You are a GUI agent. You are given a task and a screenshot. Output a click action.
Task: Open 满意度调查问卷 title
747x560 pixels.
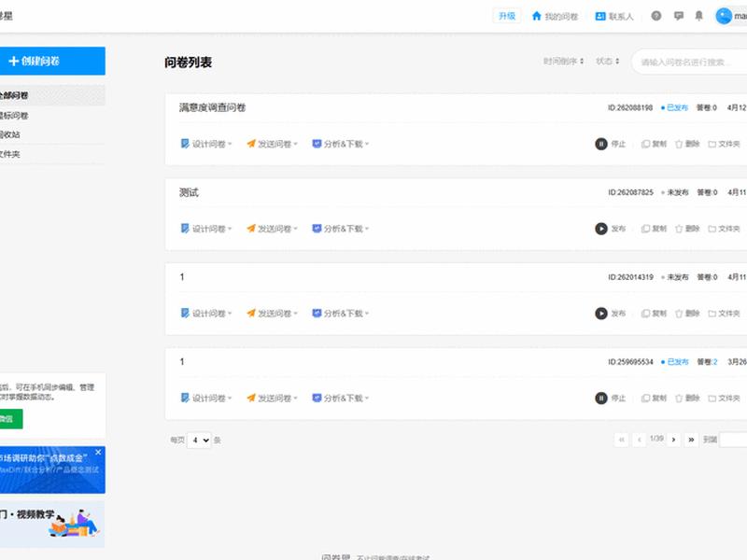pyautogui.click(x=212, y=107)
